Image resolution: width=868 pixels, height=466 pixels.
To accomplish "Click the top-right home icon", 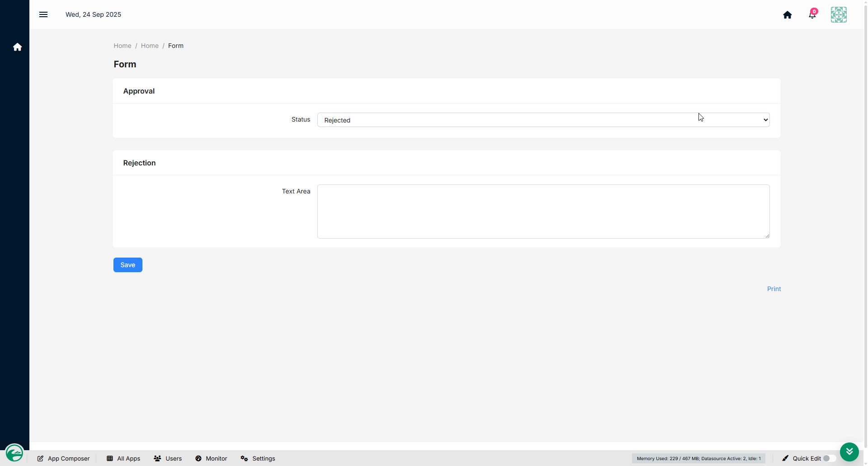I will coord(788,15).
